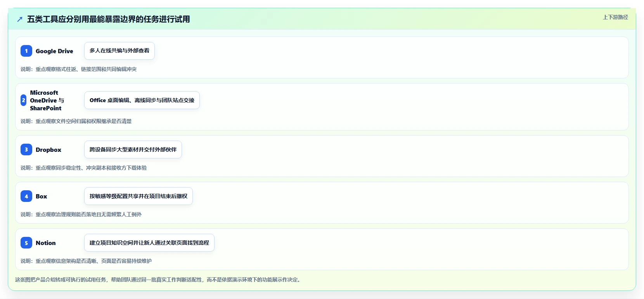Click the Microsoft OneDrive 与 SharePoint heading
Viewport: 644px width, 299px height.
pyautogui.click(x=47, y=100)
